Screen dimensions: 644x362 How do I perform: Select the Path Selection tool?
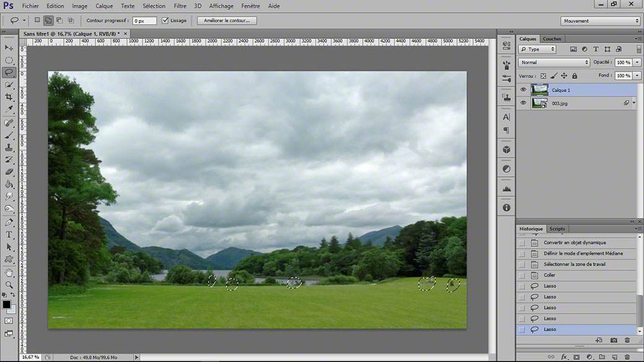coord(9,247)
